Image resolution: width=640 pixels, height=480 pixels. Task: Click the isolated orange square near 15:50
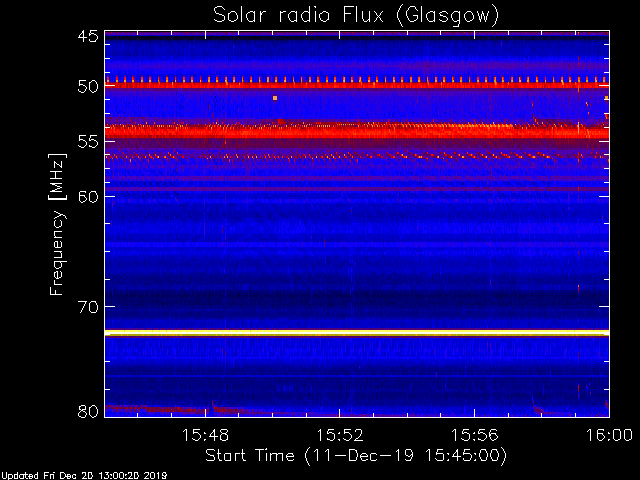pos(275,98)
